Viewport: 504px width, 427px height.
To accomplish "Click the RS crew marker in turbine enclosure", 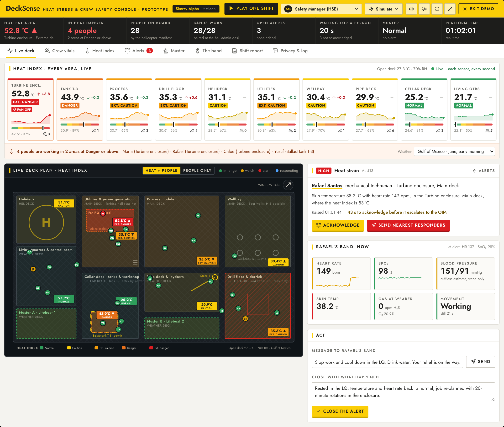I will click(x=103, y=213).
